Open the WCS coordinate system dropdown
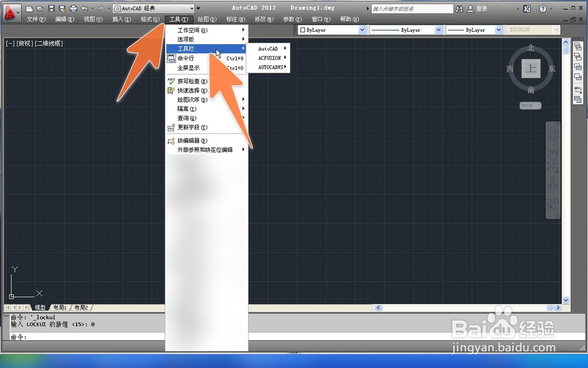The width and height of the screenshot is (588, 368). point(530,105)
